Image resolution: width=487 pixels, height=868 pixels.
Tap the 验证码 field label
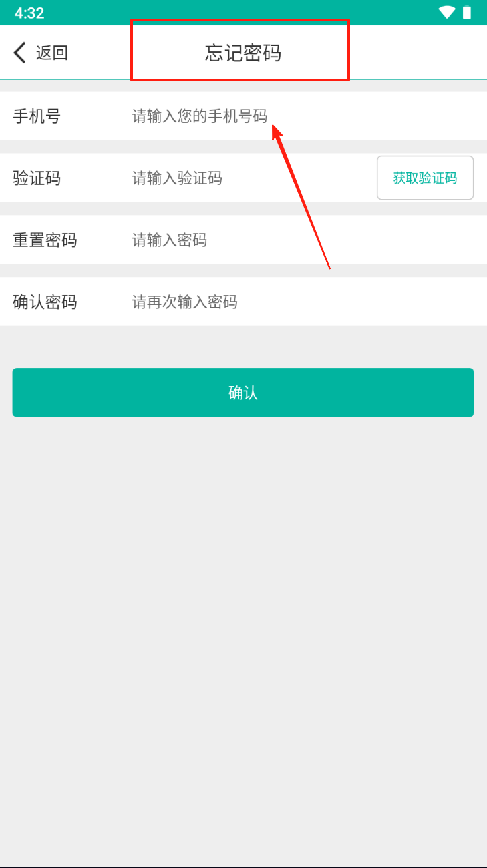37,178
